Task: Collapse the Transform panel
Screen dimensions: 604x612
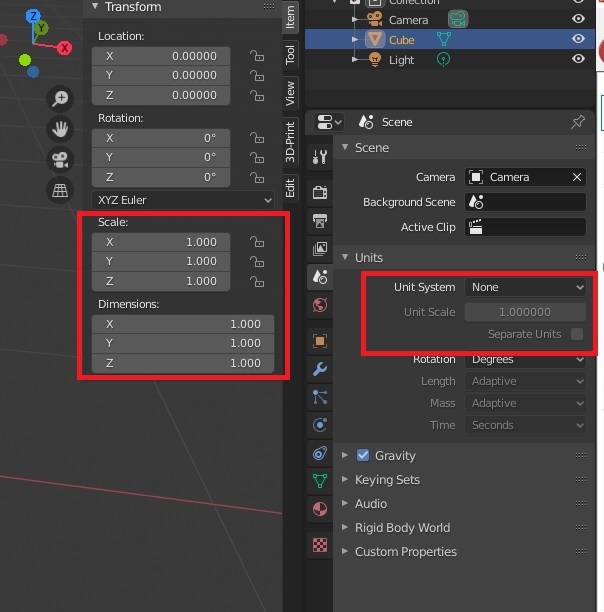Action: (x=95, y=6)
